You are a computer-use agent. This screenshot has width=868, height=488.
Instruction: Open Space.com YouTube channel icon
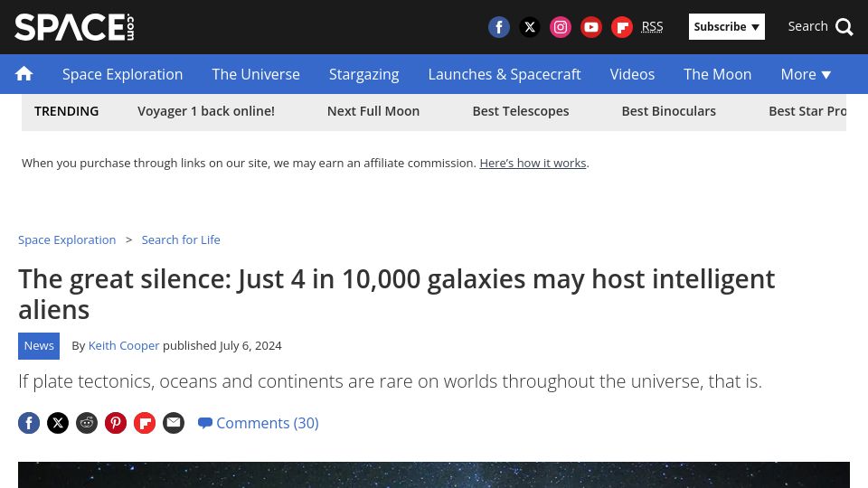(x=591, y=26)
